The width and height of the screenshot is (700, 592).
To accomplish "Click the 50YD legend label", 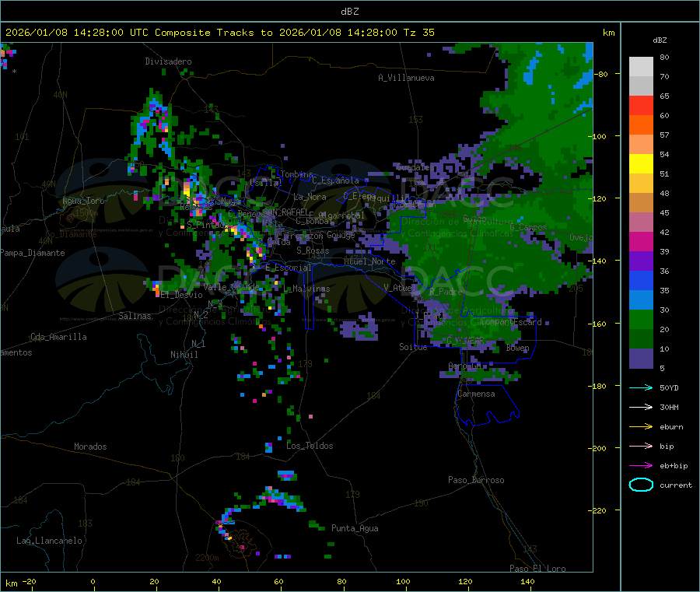I will (x=669, y=387).
